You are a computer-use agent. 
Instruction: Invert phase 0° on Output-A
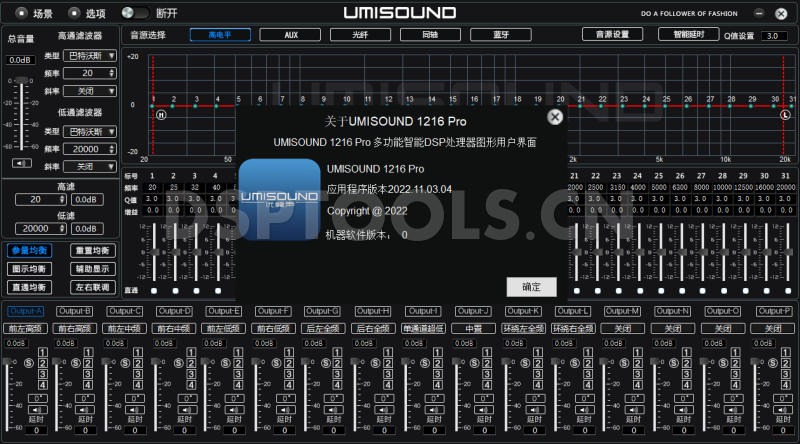point(37,399)
